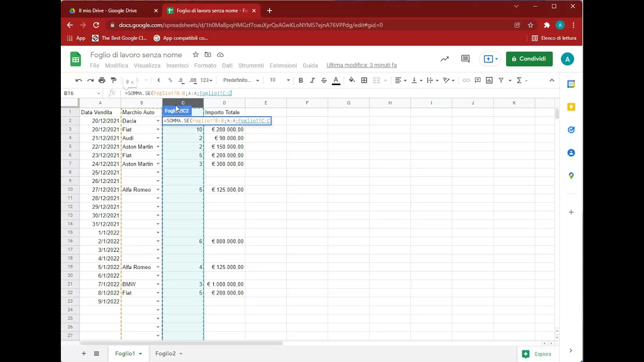Image resolution: width=644 pixels, height=362 pixels.
Task: Click the Print icon
Action: [x=102, y=80]
